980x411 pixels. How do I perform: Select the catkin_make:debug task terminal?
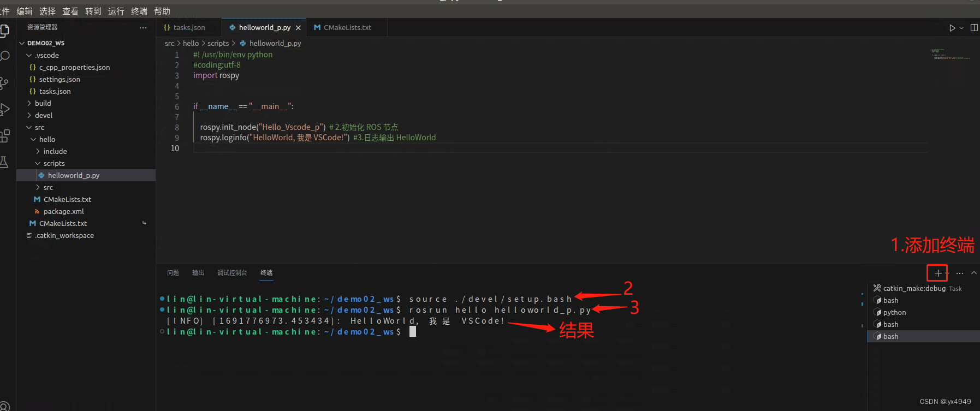pyautogui.click(x=924, y=288)
